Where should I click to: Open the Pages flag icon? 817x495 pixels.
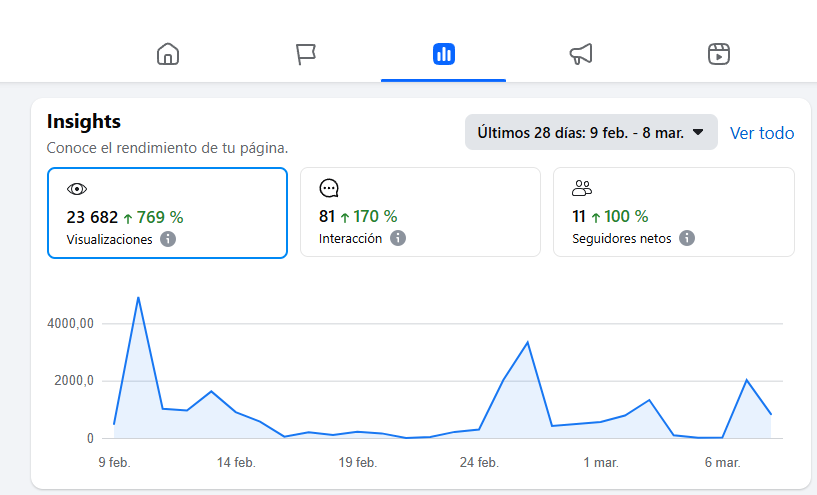(306, 54)
